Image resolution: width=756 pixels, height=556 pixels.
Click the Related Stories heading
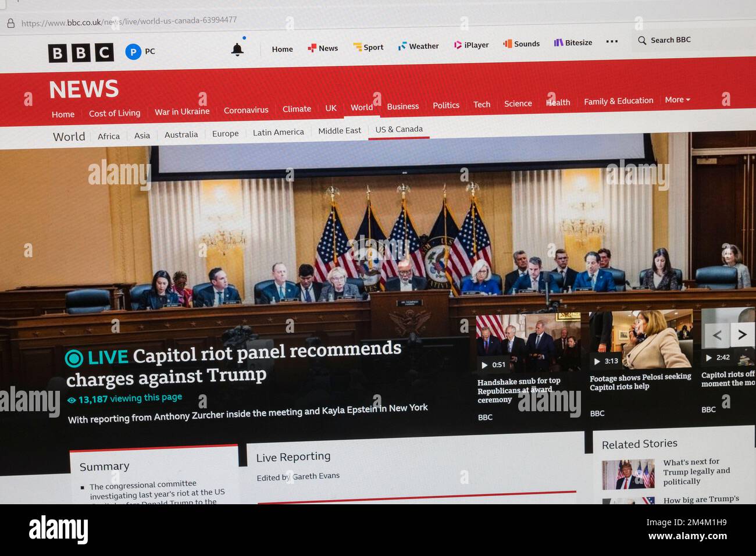[639, 444]
